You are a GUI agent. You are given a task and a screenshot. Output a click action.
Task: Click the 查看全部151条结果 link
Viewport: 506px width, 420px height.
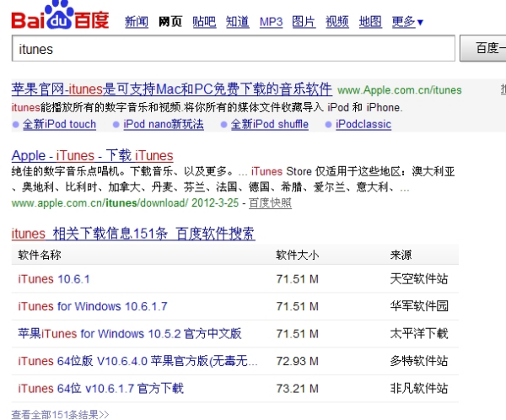pos(61,414)
